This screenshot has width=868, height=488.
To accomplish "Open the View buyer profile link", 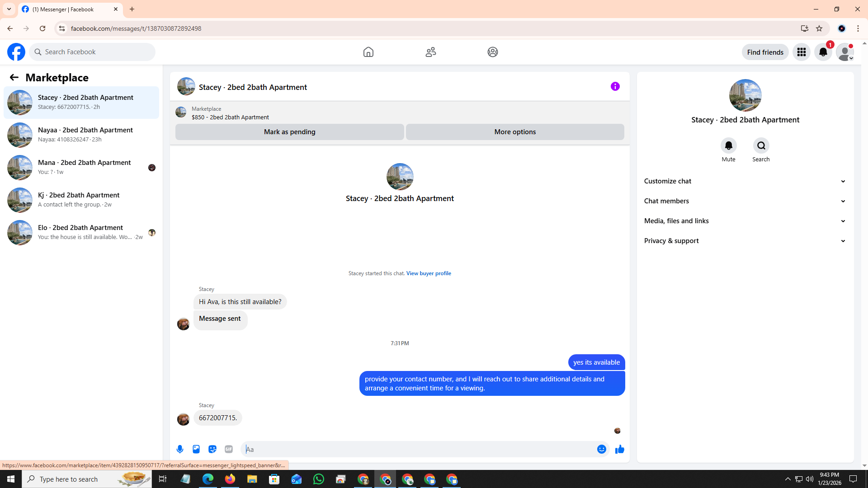I will pos(428,273).
